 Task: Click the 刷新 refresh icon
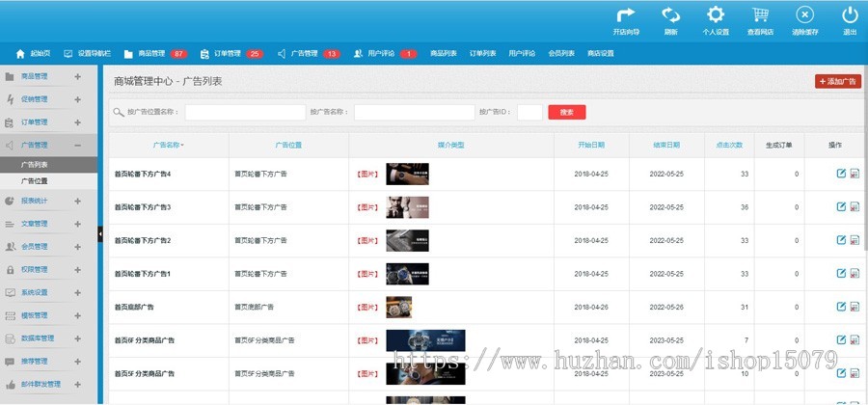(671, 14)
